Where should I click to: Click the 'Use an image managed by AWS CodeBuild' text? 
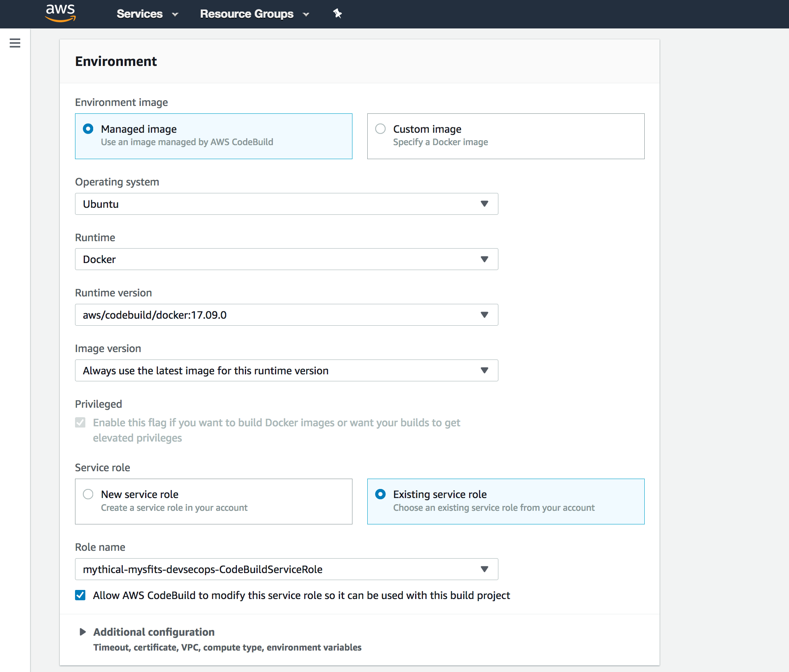187,142
